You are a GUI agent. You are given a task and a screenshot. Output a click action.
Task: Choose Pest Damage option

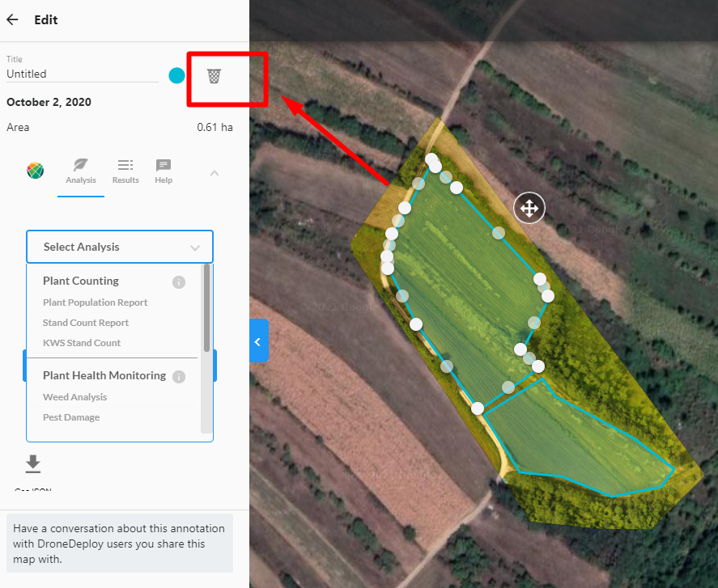tap(71, 417)
